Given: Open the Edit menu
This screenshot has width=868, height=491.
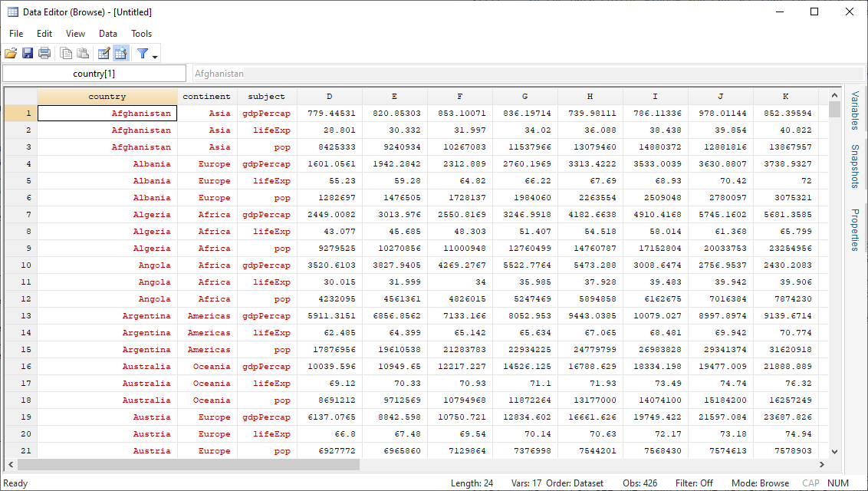Looking at the screenshot, I should [x=44, y=34].
